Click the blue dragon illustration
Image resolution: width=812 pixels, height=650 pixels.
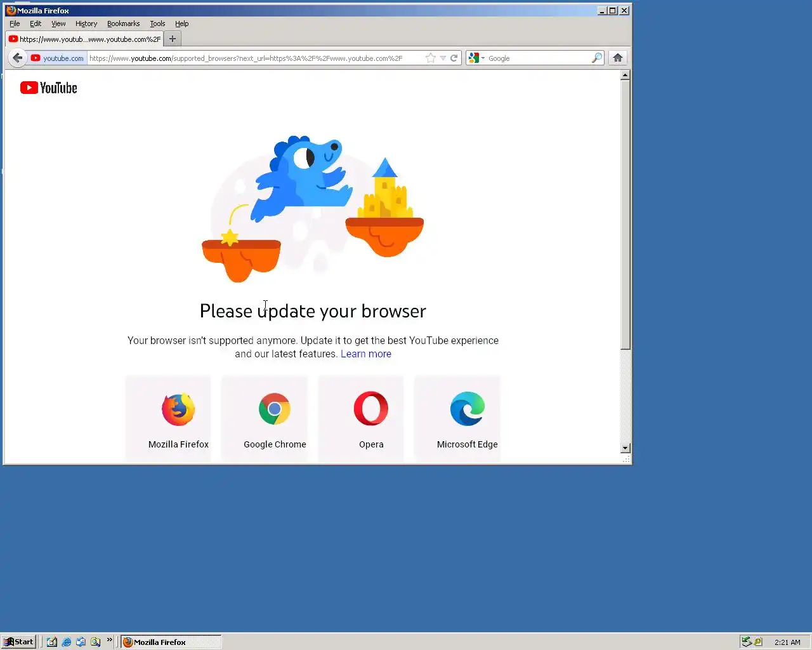click(x=301, y=179)
